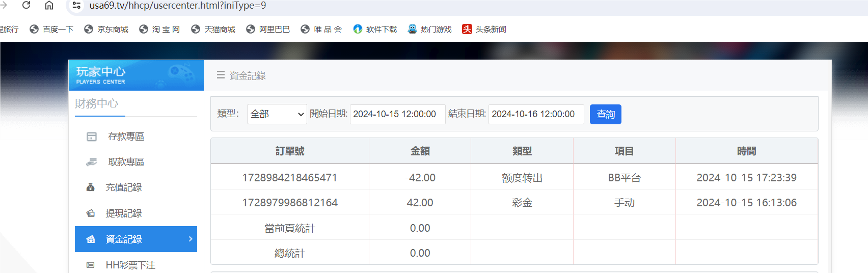Open the 天猫商城 bookmark
The height and width of the screenshot is (273, 868).
(213, 30)
